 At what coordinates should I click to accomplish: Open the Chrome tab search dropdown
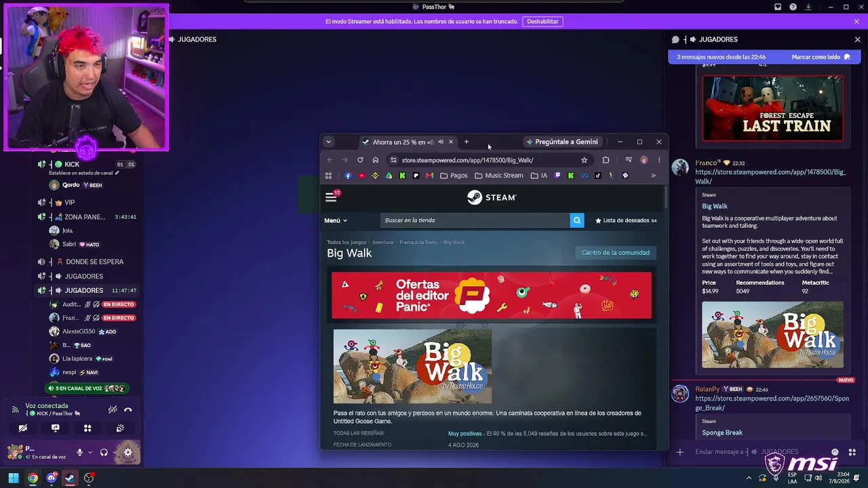click(328, 142)
